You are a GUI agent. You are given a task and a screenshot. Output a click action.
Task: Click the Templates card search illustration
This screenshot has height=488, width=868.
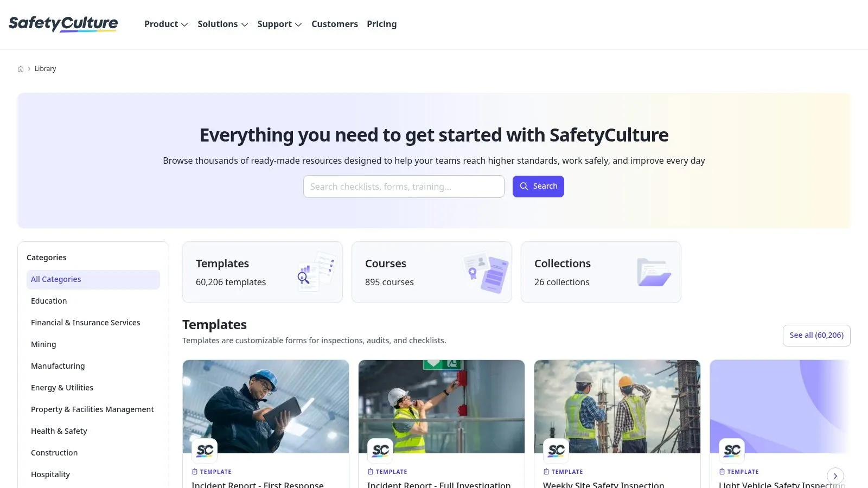317,272
